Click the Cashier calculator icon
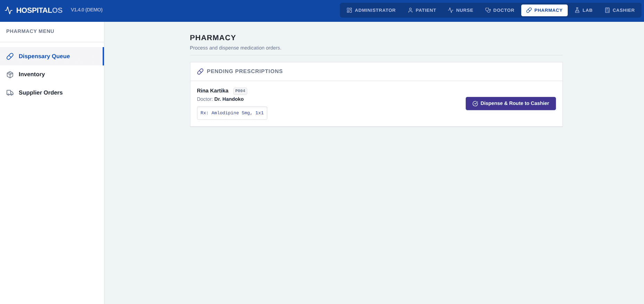The height and width of the screenshot is (304, 644). 607,10
